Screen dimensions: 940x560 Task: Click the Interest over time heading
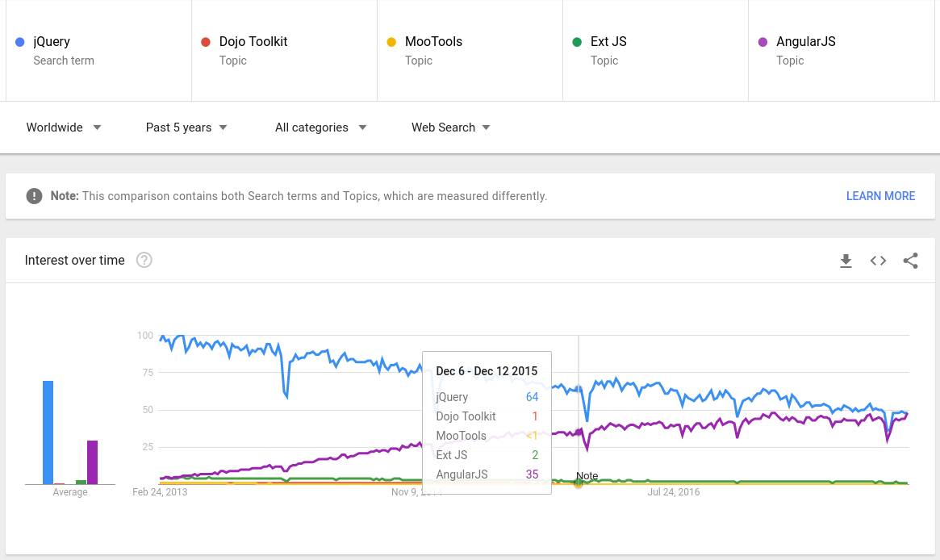click(75, 260)
